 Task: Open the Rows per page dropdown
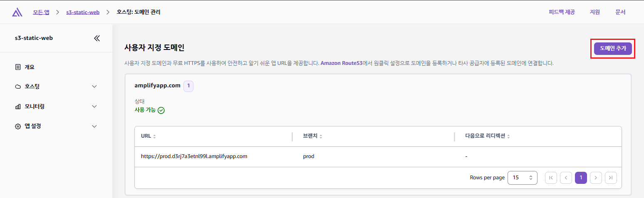[x=523, y=178]
